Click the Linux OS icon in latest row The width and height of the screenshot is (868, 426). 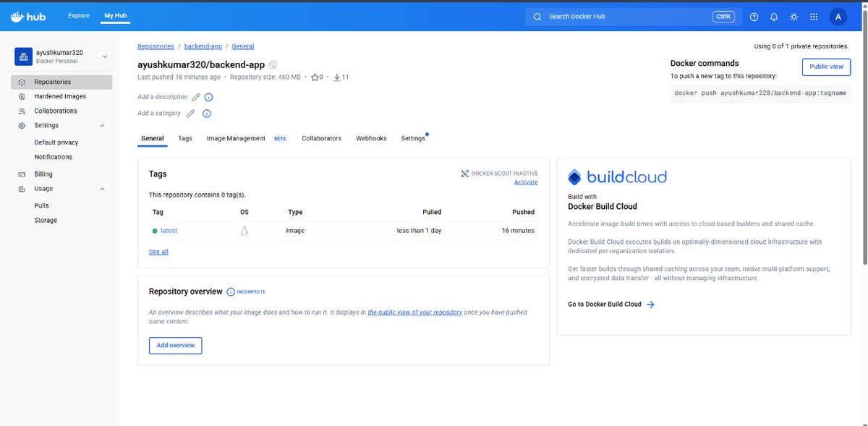244,231
